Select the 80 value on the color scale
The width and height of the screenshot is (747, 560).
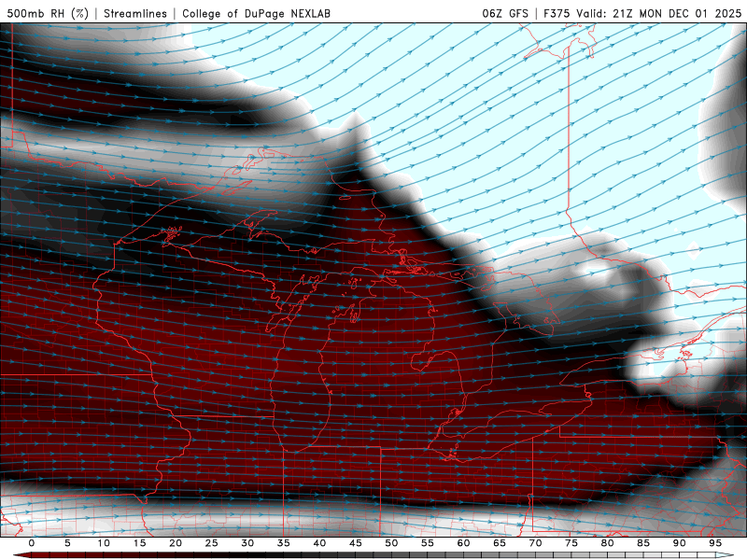point(608,543)
